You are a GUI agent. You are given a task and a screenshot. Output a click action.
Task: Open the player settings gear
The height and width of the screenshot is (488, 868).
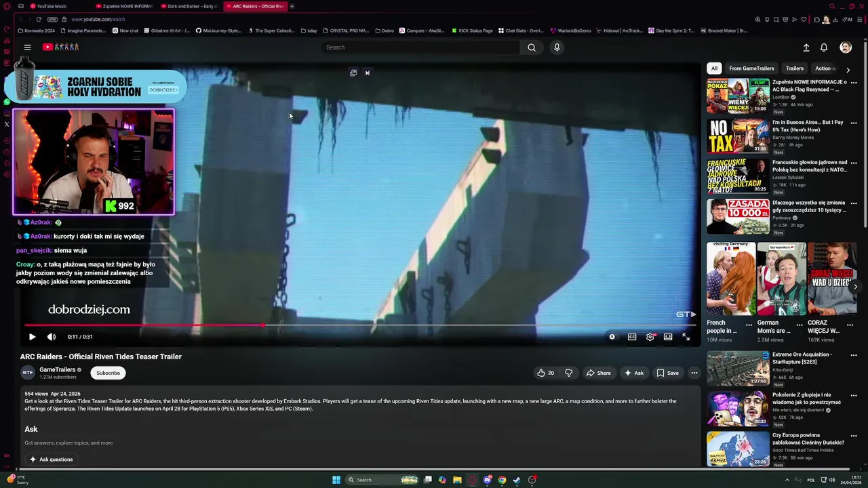click(650, 337)
